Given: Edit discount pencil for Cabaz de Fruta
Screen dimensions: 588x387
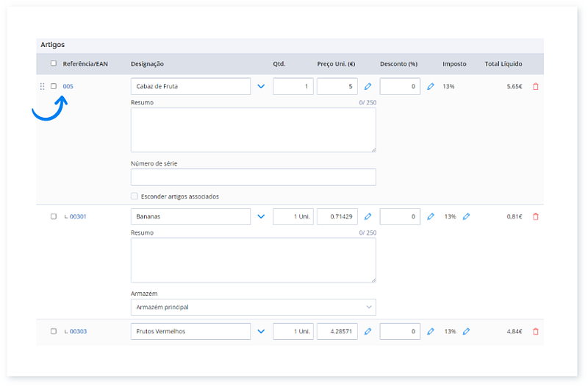Looking at the screenshot, I should coord(431,87).
